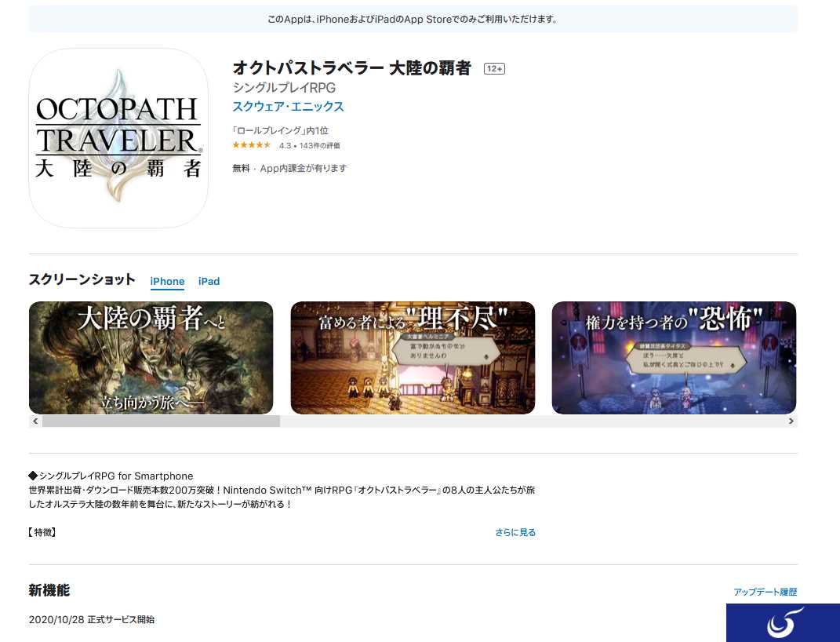Click the 新機能 section heading

coord(49,590)
